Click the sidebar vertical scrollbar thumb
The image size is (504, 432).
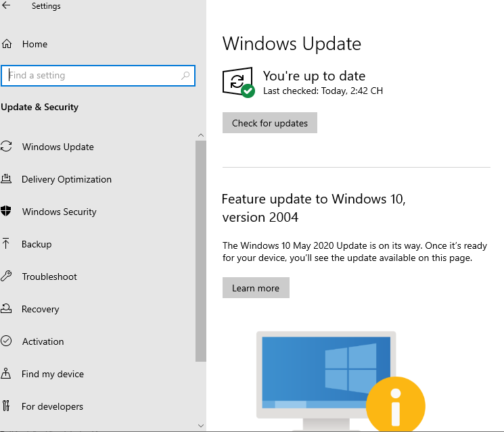201,251
